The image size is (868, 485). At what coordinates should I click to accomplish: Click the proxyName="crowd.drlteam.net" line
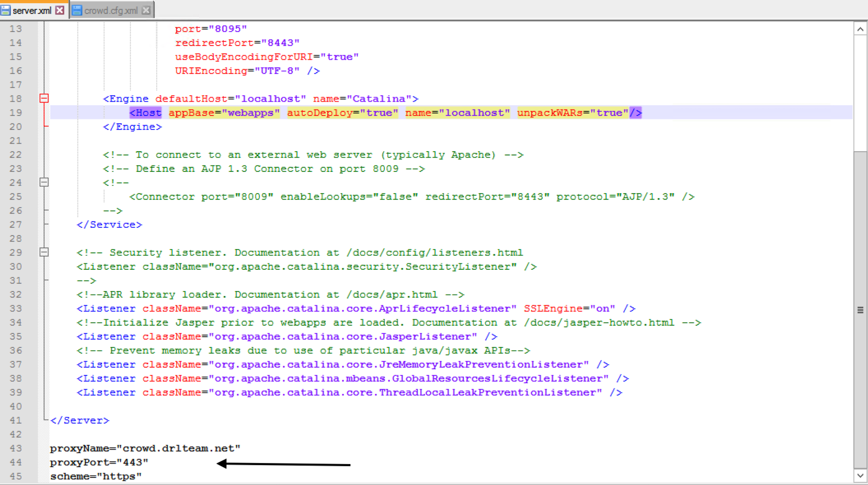pos(145,449)
